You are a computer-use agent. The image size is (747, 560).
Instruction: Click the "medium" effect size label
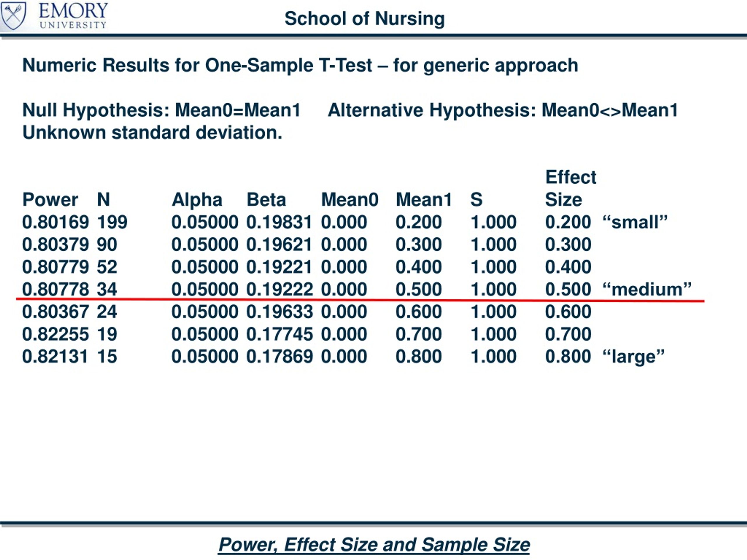point(647,290)
